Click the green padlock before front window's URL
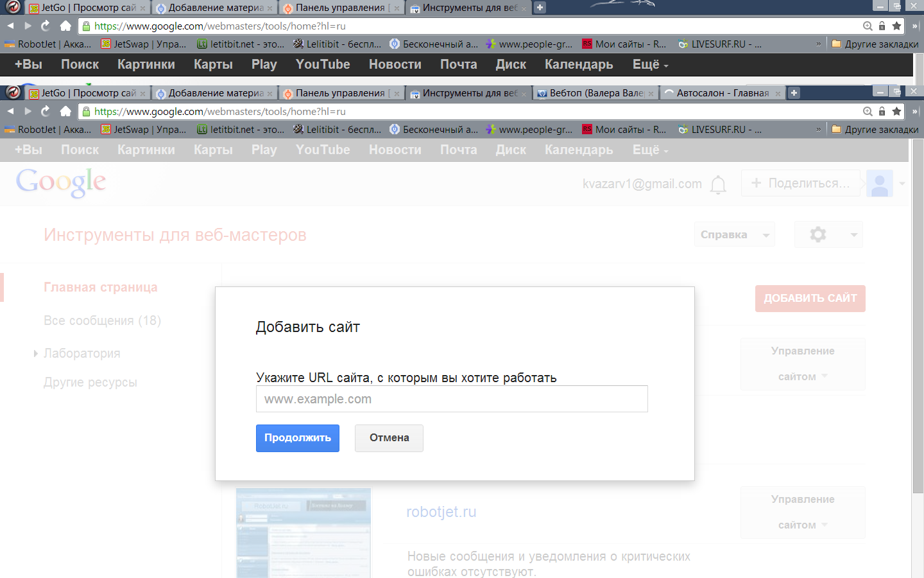924x578 pixels. [87, 111]
